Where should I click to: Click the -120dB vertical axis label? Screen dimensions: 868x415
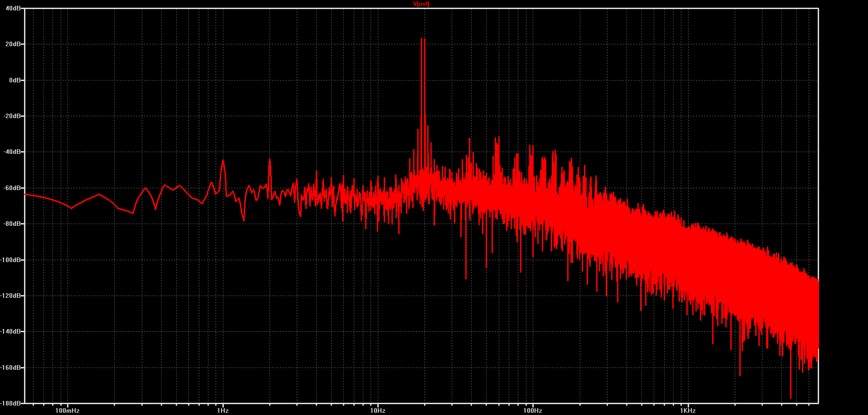click(10, 296)
